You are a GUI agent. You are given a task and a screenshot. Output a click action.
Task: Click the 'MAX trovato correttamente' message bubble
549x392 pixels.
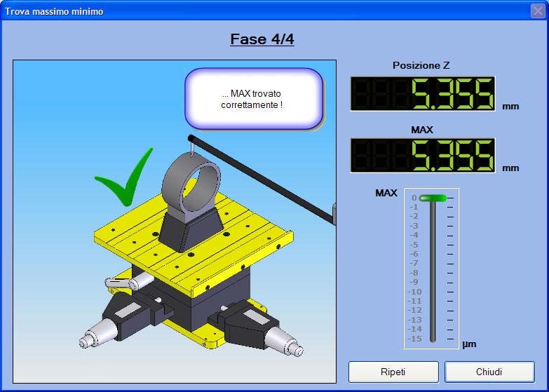(x=254, y=99)
